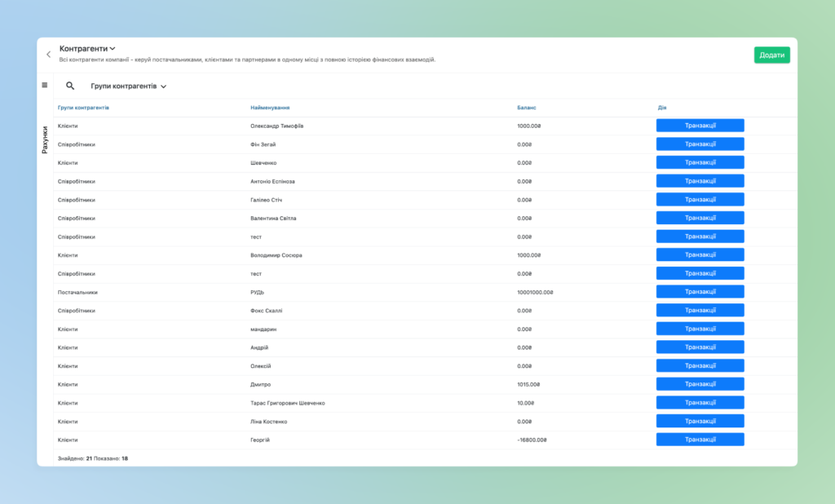Image resolution: width=835 pixels, height=504 pixels.
Task: Sort by Баланс column header
Action: 527,108
